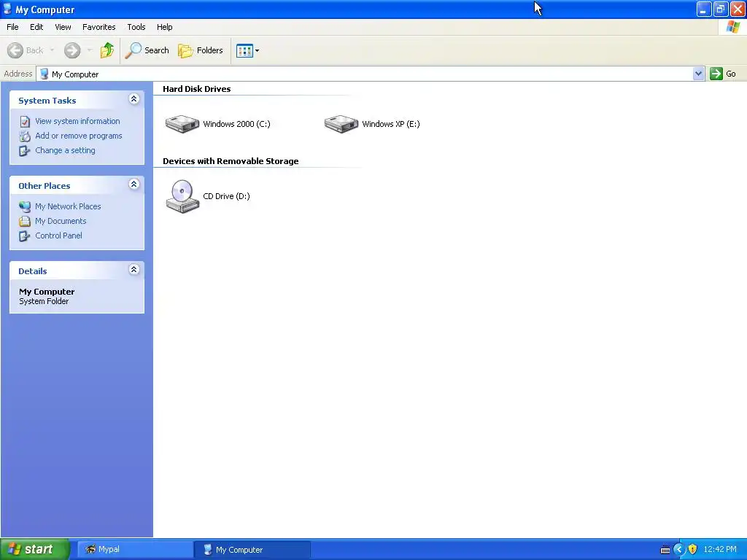Click the Add or remove programs icon

pos(25,136)
